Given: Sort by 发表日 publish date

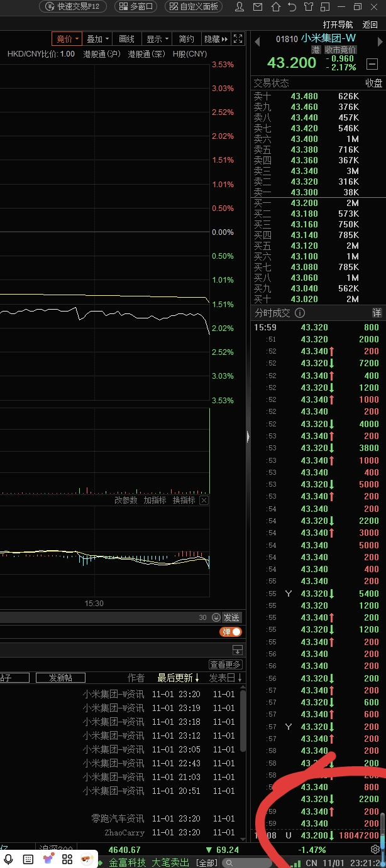Looking at the screenshot, I should (x=225, y=678).
